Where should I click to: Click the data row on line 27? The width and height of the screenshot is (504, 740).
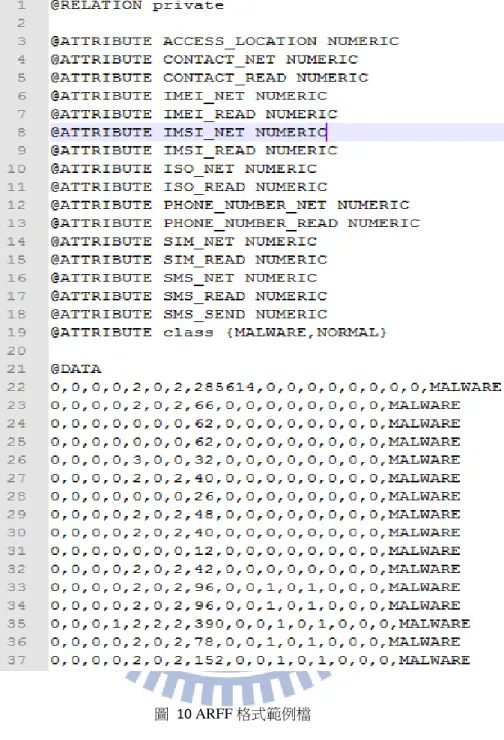coord(255,478)
